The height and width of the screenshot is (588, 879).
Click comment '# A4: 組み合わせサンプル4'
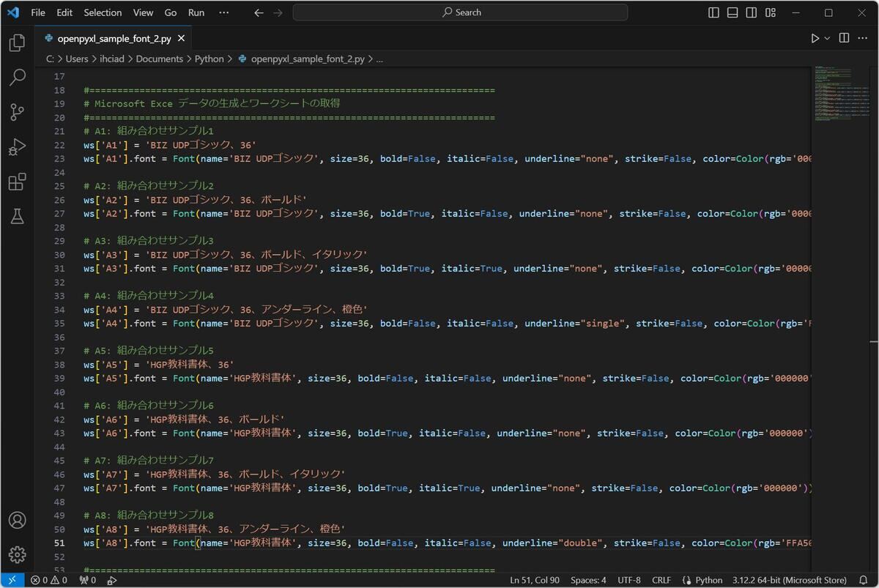[149, 296]
